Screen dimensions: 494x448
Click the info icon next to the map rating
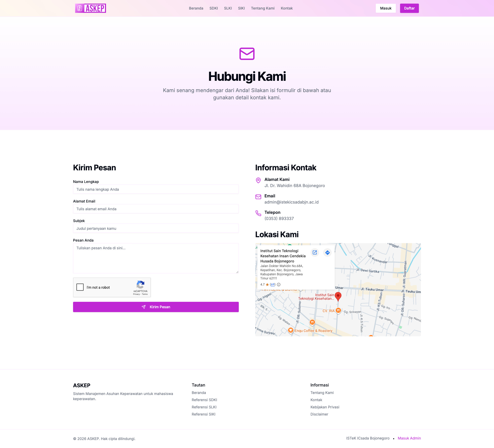278,285
